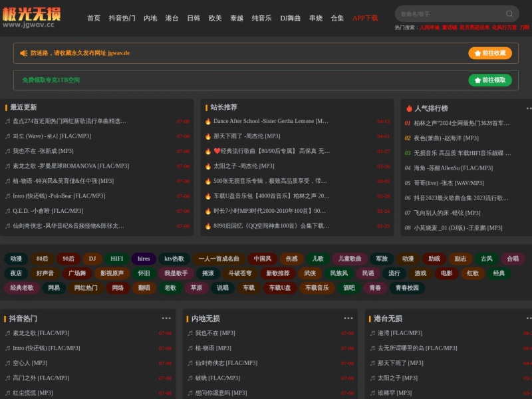
Task: Open ranked item 夜色(慢曲) -赵海洋 [MP3]
Action: click(x=446, y=138)
